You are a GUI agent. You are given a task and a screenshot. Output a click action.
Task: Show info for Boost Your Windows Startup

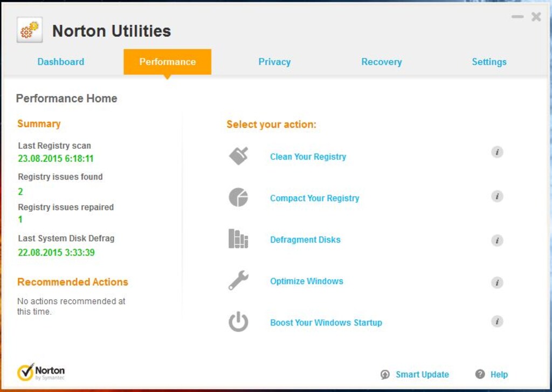[497, 322]
